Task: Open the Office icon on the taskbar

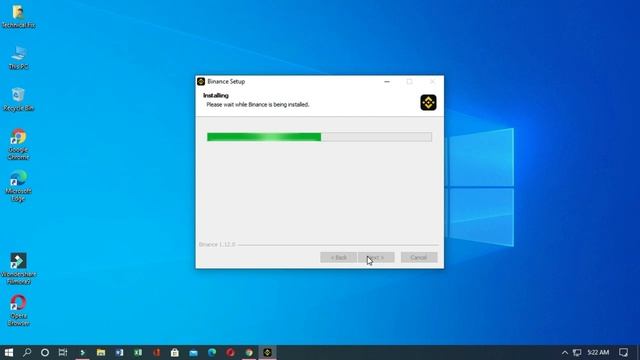Action: (x=156, y=352)
